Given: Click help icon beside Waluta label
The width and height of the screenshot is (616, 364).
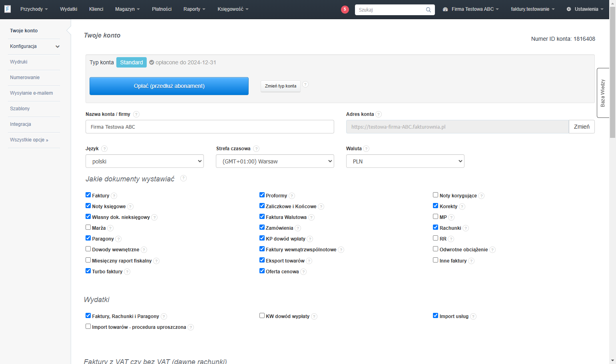Looking at the screenshot, I should [x=366, y=149].
